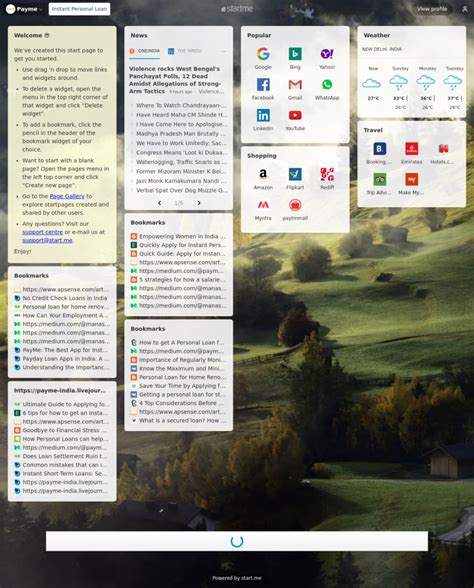Open 'Former Mizoram Minister' news item
The height and width of the screenshot is (588, 474).
pos(182,171)
